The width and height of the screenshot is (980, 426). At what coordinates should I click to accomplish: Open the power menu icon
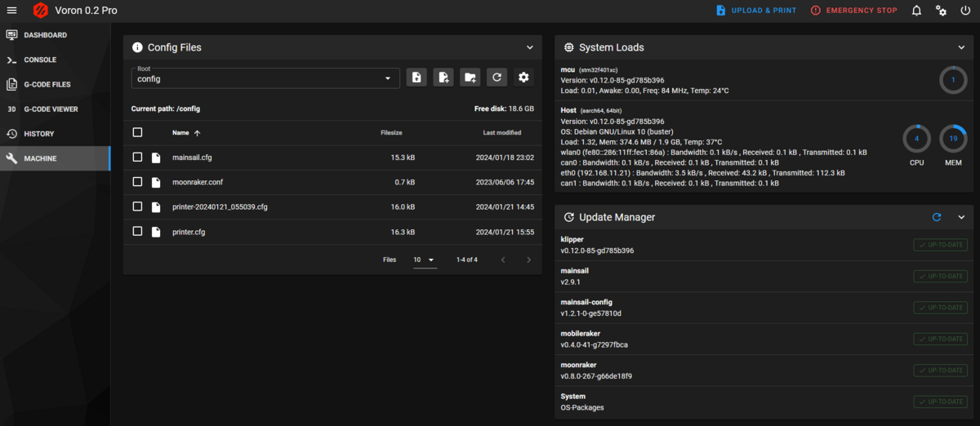966,11
